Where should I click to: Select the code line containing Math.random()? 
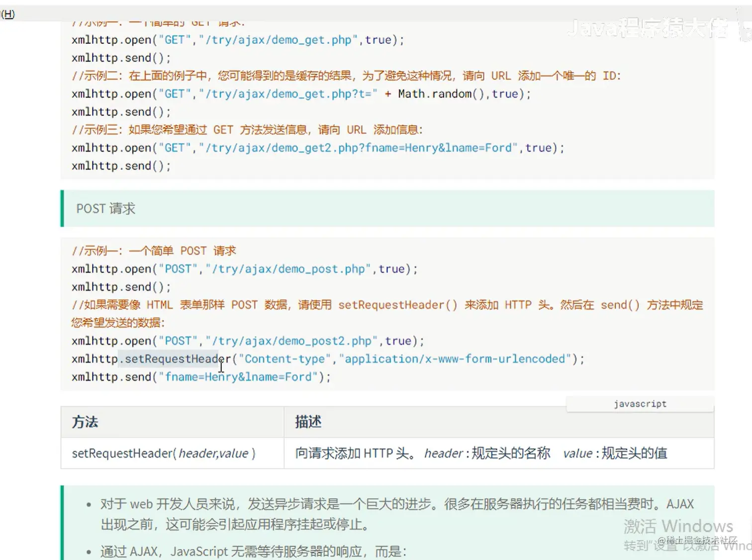click(301, 94)
